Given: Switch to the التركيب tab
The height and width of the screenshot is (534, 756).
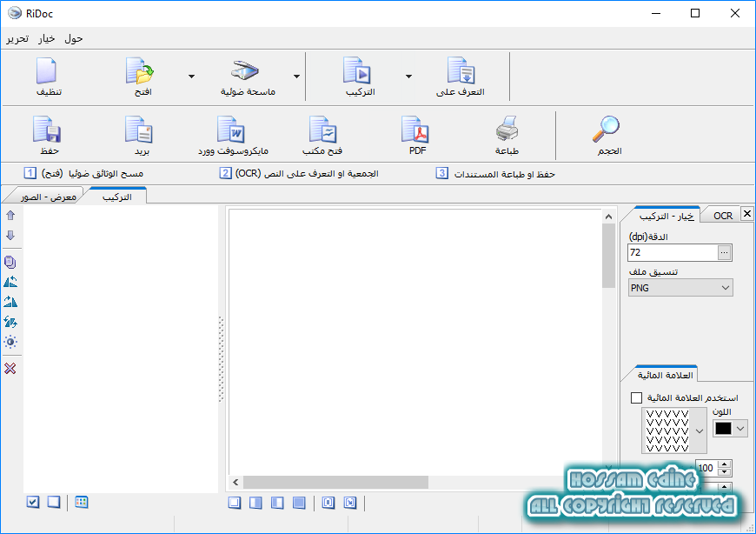Looking at the screenshot, I should click(117, 197).
